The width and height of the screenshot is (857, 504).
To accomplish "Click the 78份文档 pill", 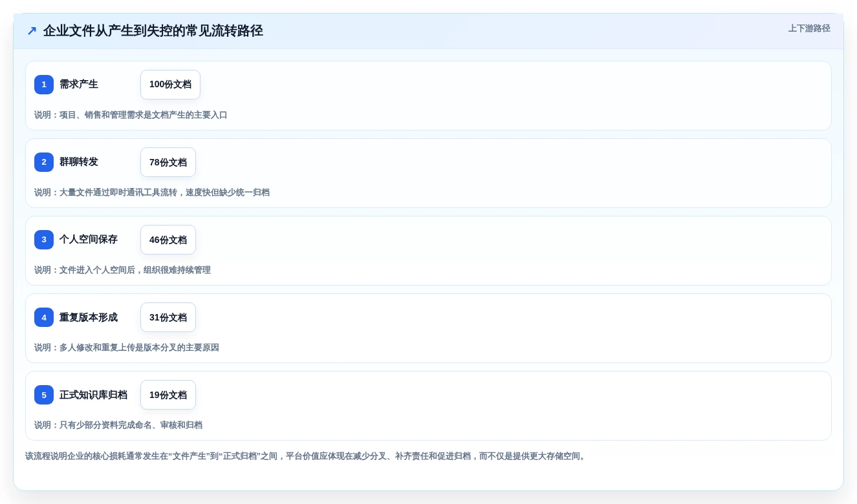I will click(168, 162).
